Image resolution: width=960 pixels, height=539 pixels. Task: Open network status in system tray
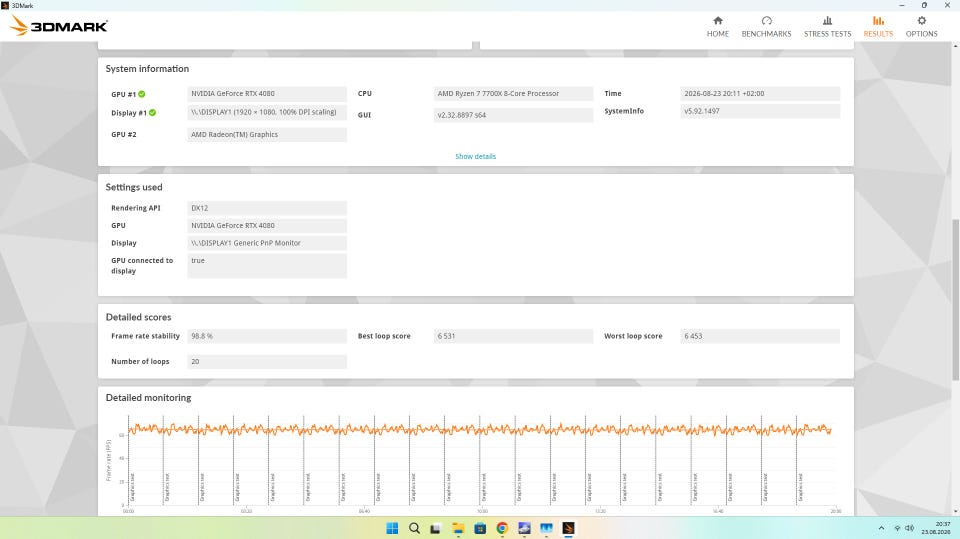[x=898, y=528]
